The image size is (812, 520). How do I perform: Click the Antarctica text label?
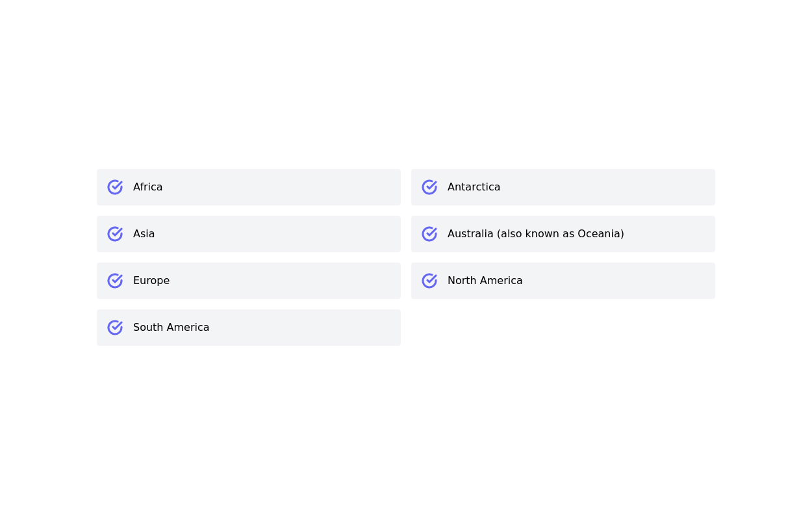(x=474, y=187)
